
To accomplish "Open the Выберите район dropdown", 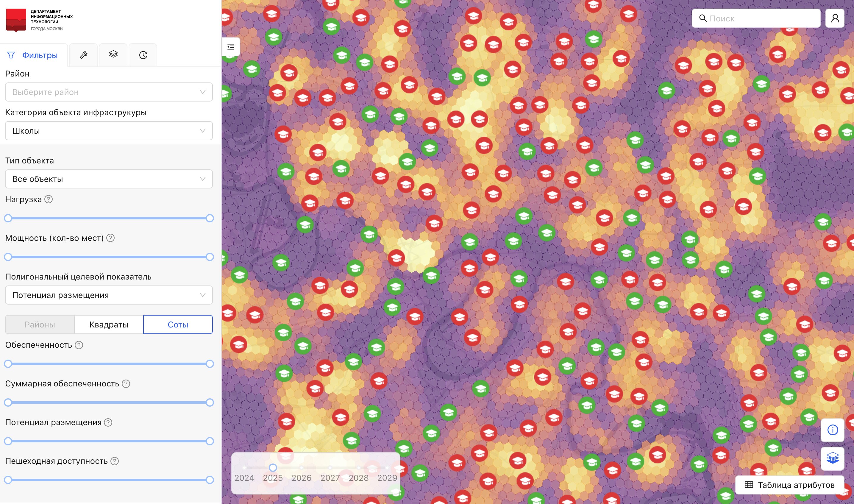I will (109, 92).
